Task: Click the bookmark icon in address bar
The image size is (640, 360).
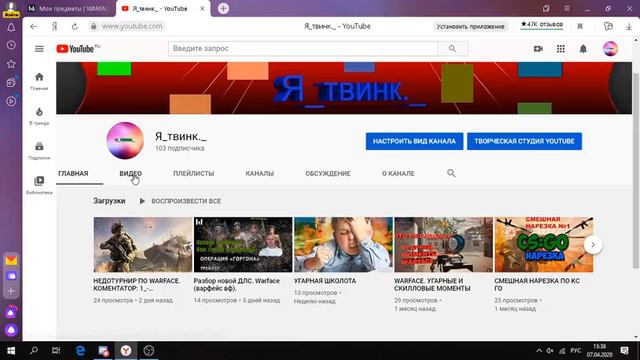Action: 580,26
